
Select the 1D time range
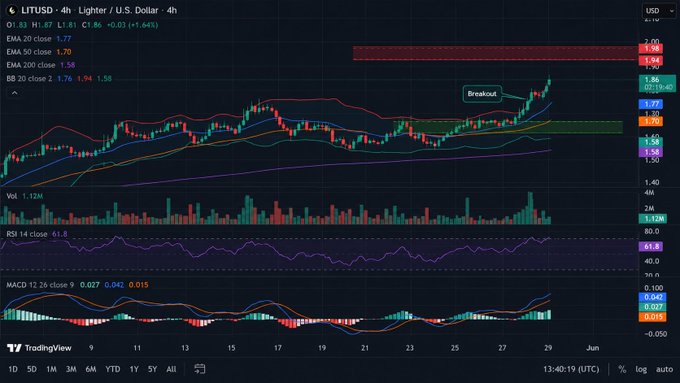point(13,369)
